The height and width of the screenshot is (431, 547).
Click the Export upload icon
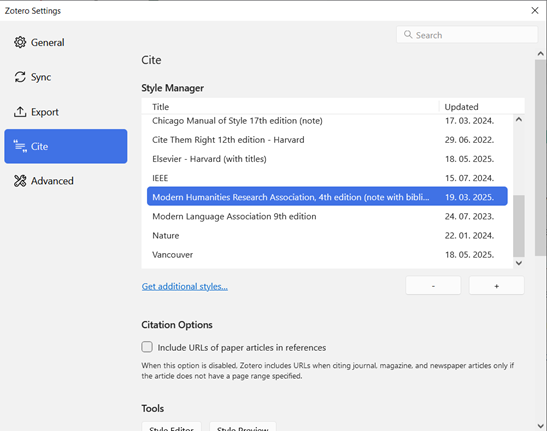click(x=20, y=112)
